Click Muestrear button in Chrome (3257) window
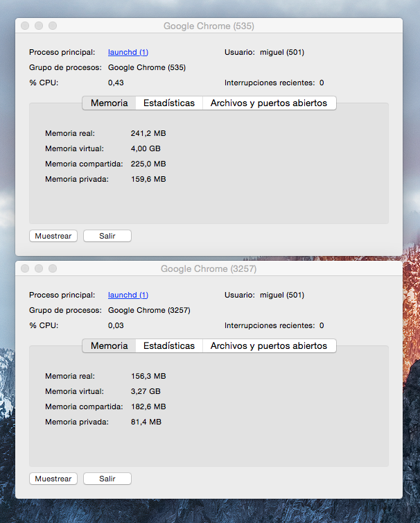 point(53,479)
